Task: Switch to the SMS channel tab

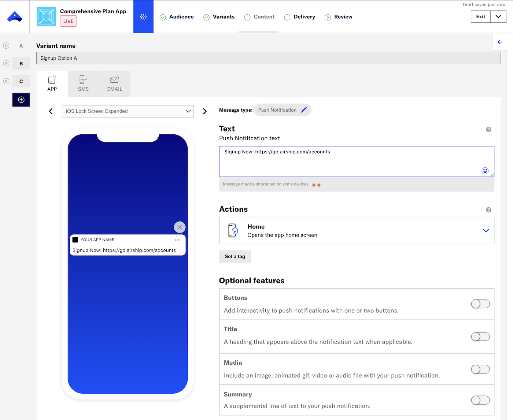Action: pyautogui.click(x=83, y=84)
